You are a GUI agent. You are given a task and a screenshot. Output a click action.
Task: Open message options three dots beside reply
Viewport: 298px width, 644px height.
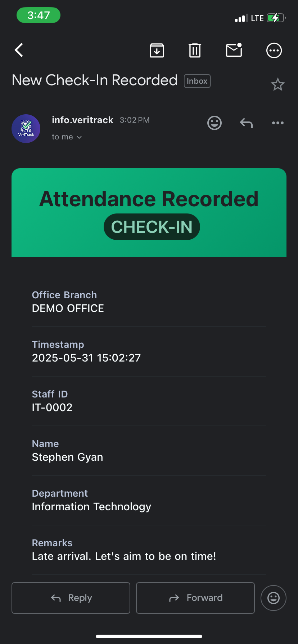tap(278, 123)
